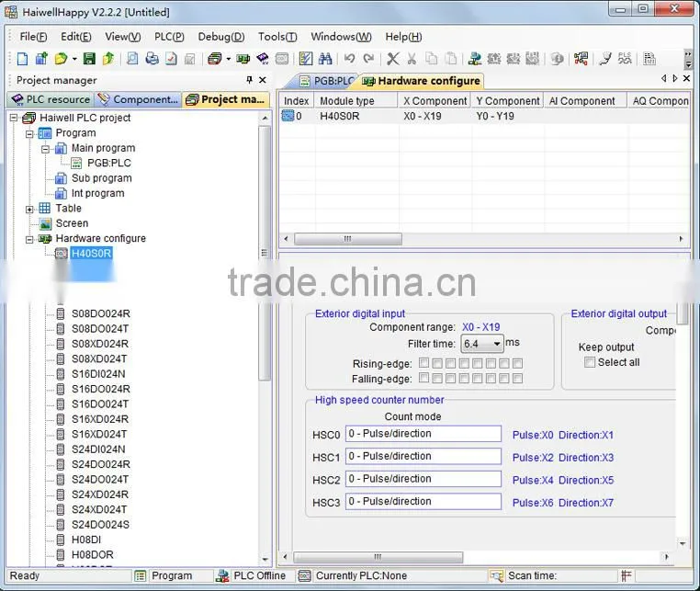Open the File menu
The height and width of the screenshot is (591, 700).
click(33, 37)
